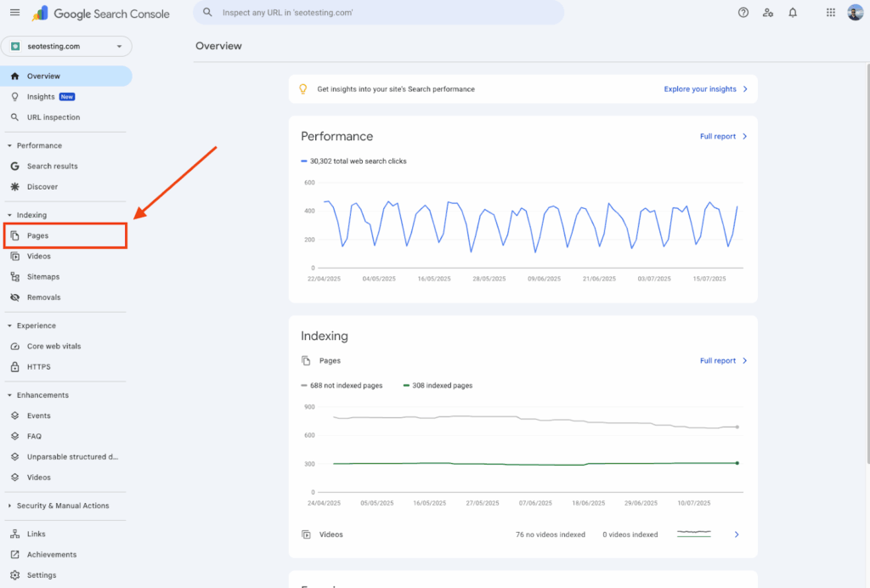Click the Settings gear icon
This screenshot has height=588, width=870.
coord(15,574)
